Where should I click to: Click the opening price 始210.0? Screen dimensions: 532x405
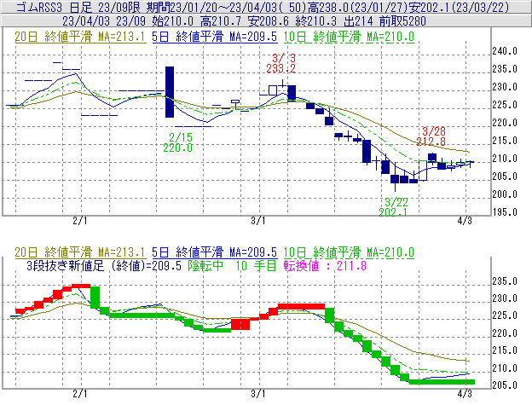(x=173, y=21)
